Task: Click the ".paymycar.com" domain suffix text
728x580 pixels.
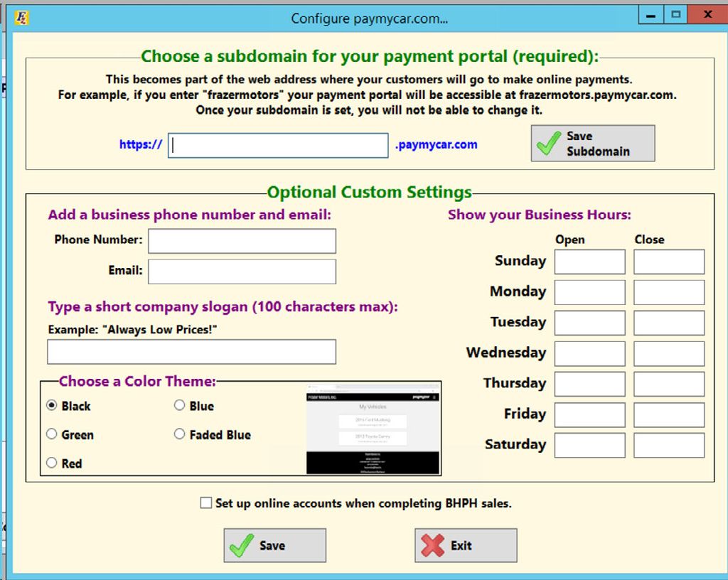Action: 436,145
